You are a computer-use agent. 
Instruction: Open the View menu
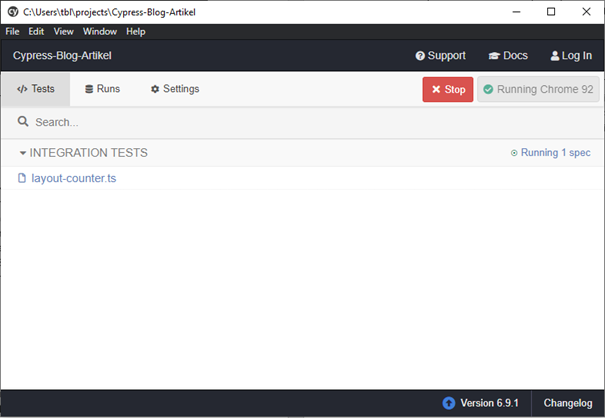[63, 32]
